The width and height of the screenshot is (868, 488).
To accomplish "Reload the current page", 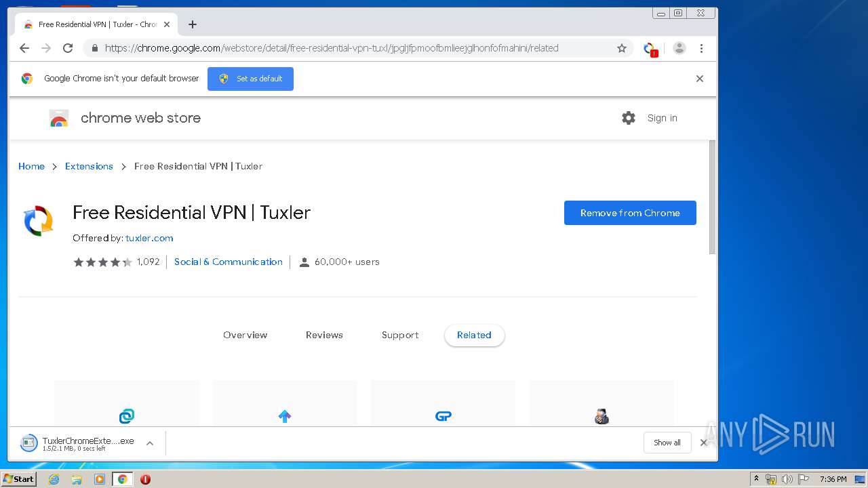I will click(x=68, y=48).
